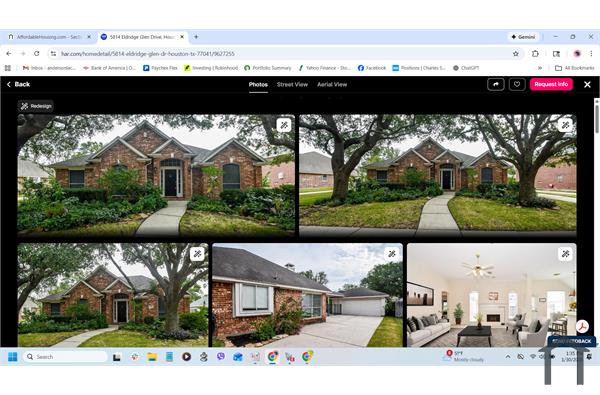Viewport: 600px width, 395px height.
Task: Open the notification bell in system tray
Action: tap(589, 357)
